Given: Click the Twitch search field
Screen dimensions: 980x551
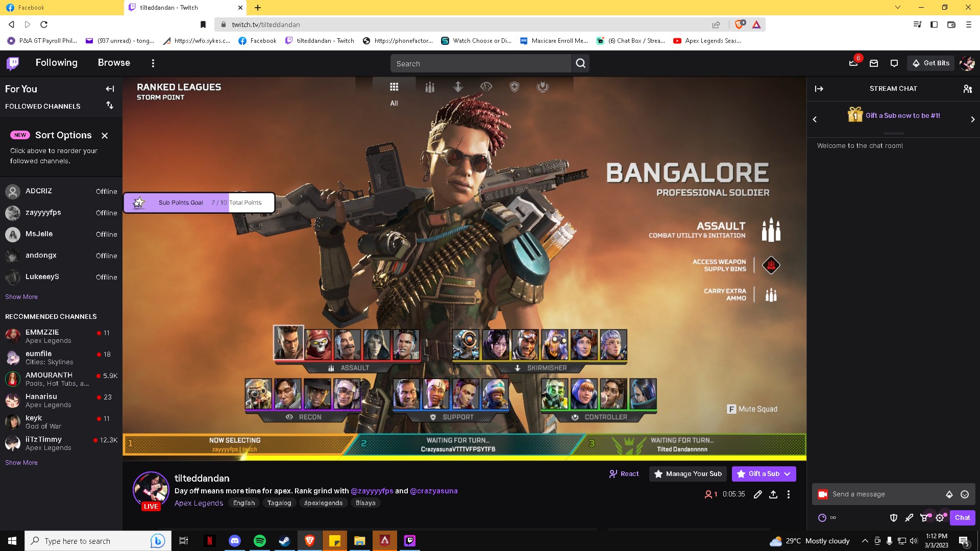Looking at the screenshot, I should (x=481, y=63).
